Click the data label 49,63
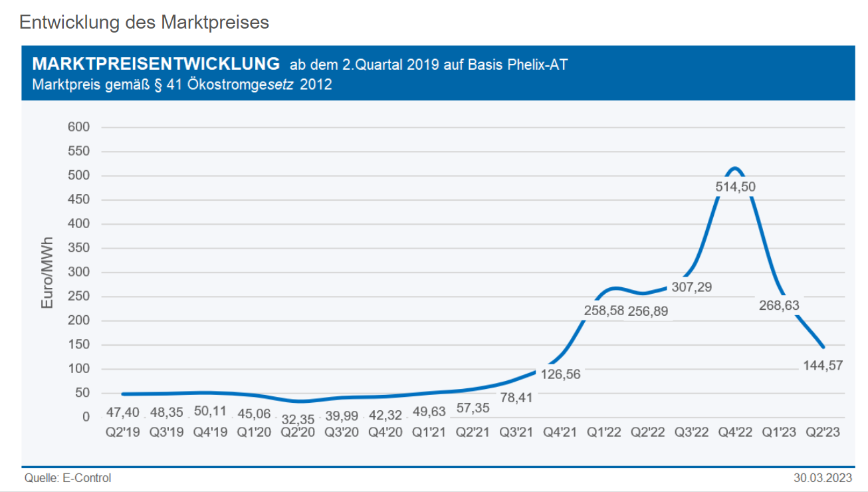868x492 pixels. coord(429,412)
